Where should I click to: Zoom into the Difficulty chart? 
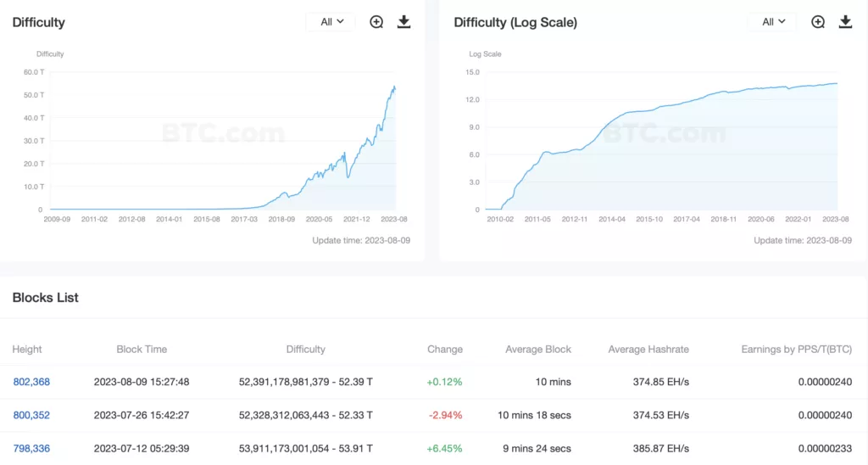376,22
